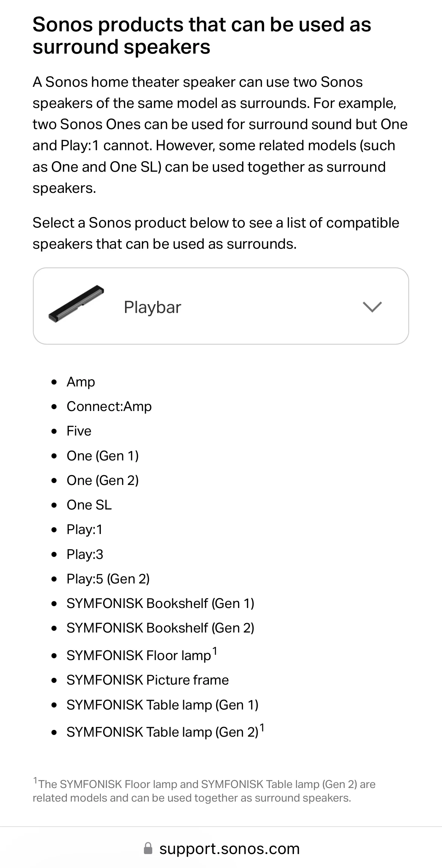Click the Play:1 list entry
Viewport: 442px width, 868px height.
click(85, 530)
